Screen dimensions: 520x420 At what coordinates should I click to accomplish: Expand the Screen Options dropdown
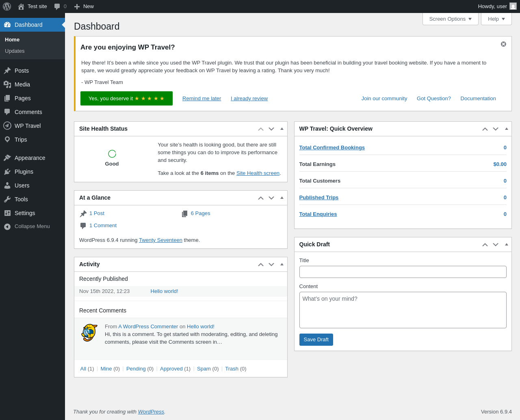pos(451,19)
